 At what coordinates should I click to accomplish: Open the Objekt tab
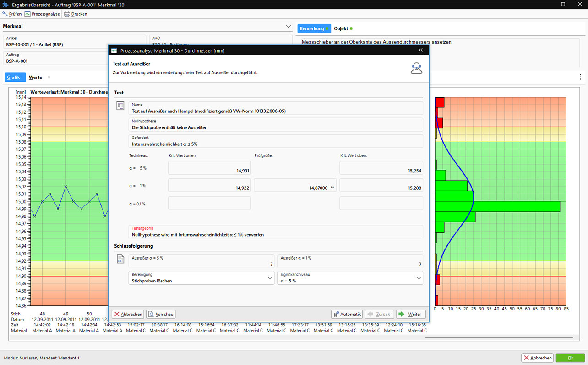(x=341, y=28)
